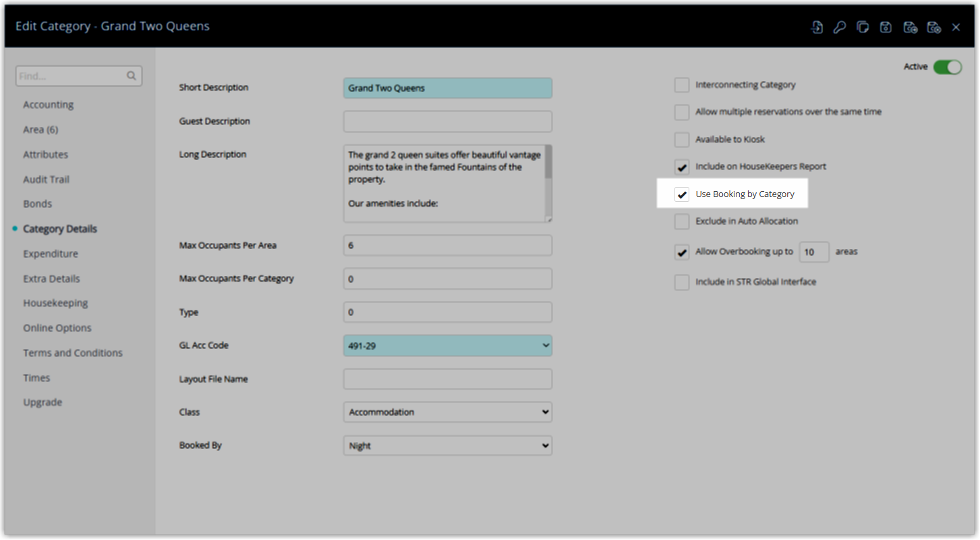Screen dimensions: 980x540
Task: Go to Extra Details
Action: [51, 279]
